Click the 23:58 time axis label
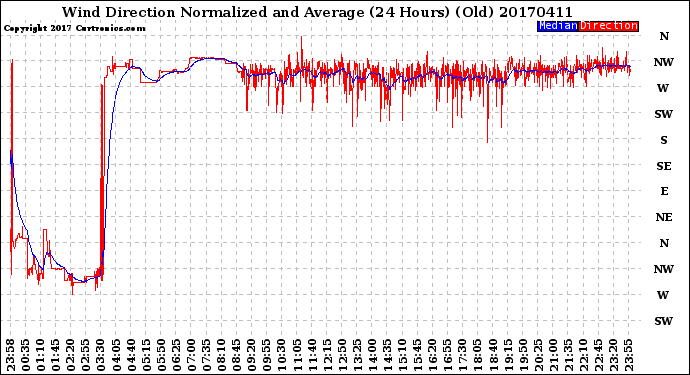The image size is (690, 375). click(x=11, y=355)
